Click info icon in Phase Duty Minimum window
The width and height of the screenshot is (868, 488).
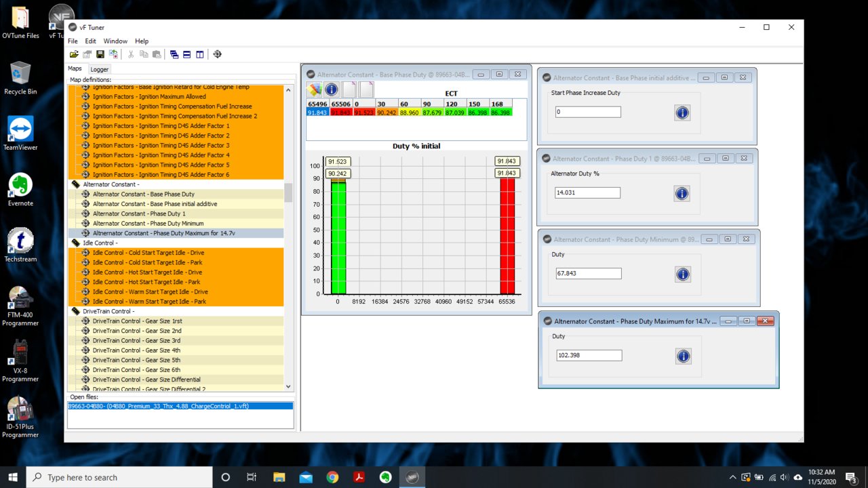683,274
